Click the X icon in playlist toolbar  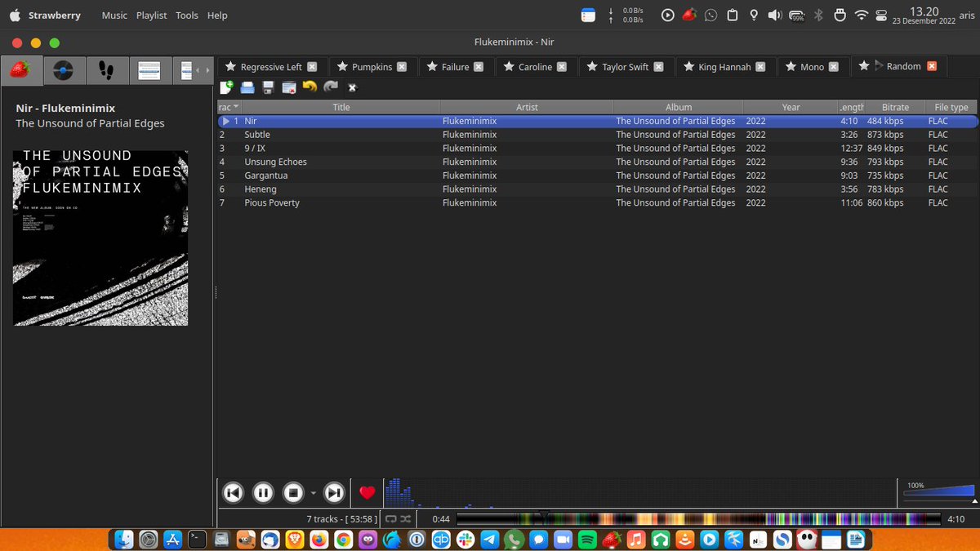pyautogui.click(x=352, y=87)
